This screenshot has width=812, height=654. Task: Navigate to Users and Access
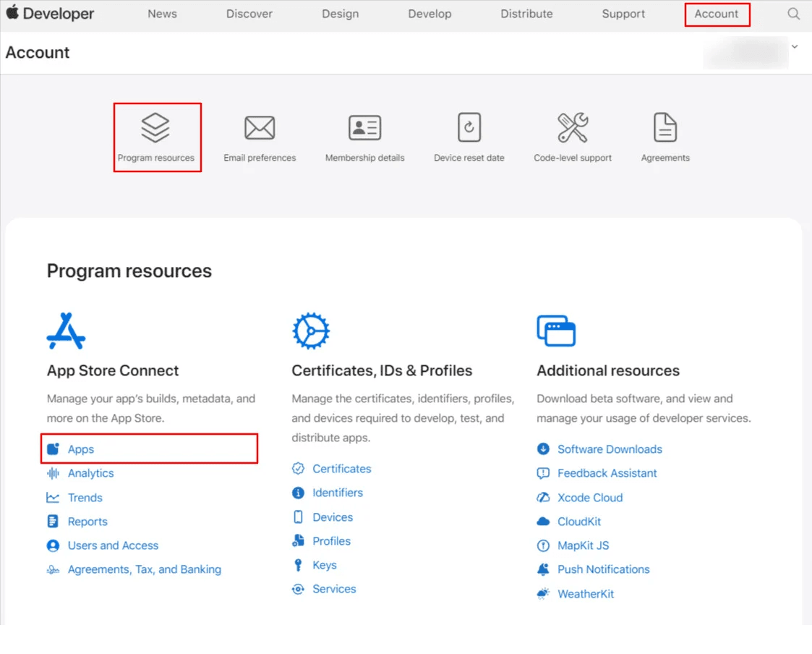click(113, 545)
